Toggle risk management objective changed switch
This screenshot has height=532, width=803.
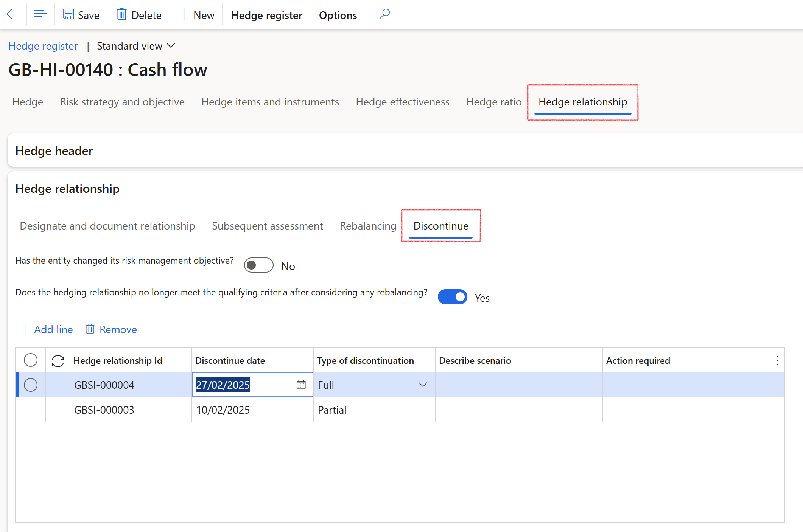point(259,265)
